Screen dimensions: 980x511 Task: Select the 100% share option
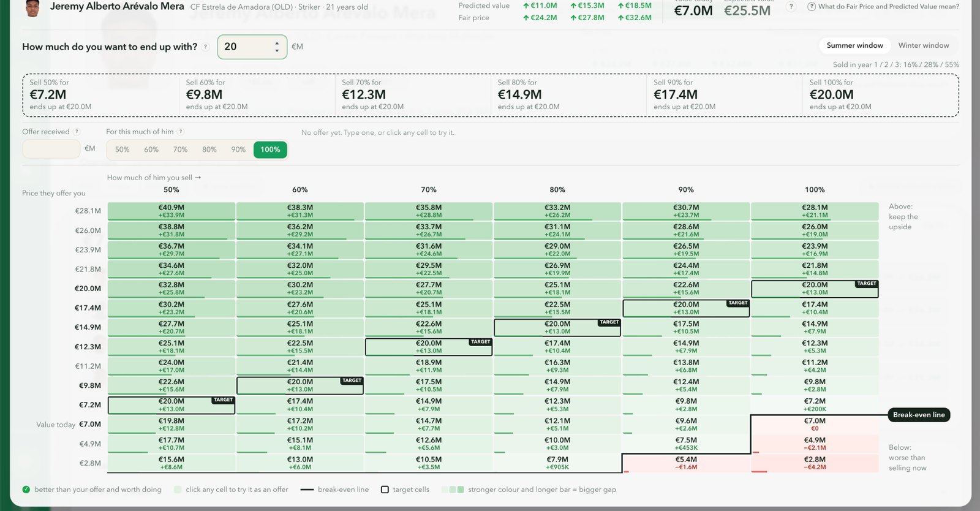tap(270, 150)
